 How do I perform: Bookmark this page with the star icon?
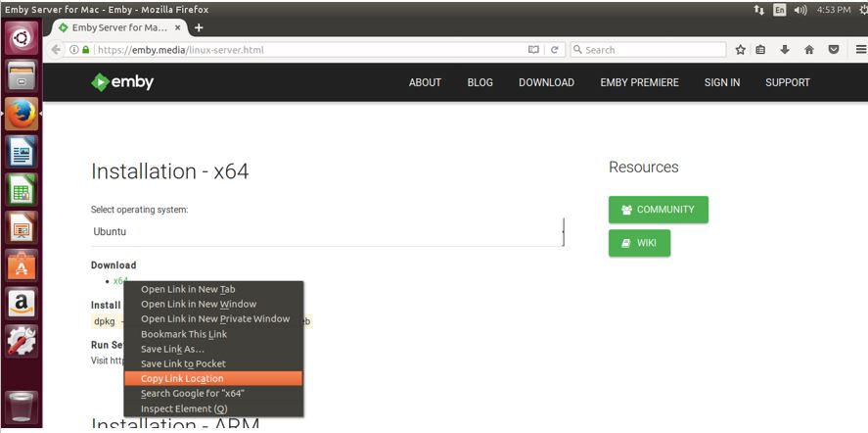[x=740, y=50]
